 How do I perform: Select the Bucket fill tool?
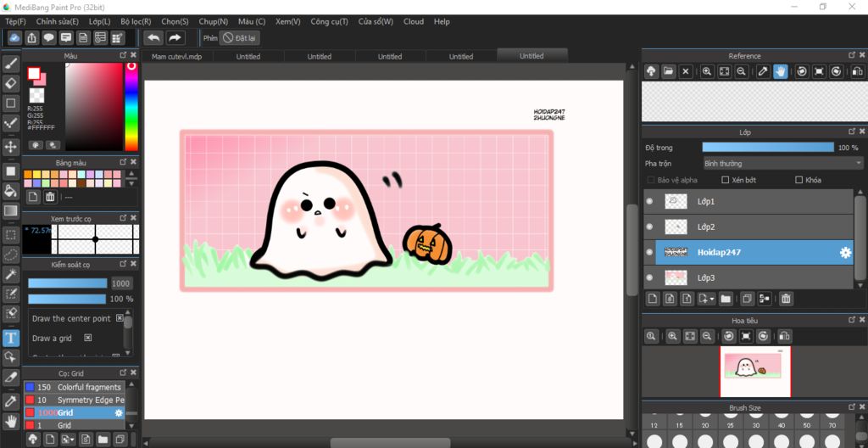[x=10, y=191]
